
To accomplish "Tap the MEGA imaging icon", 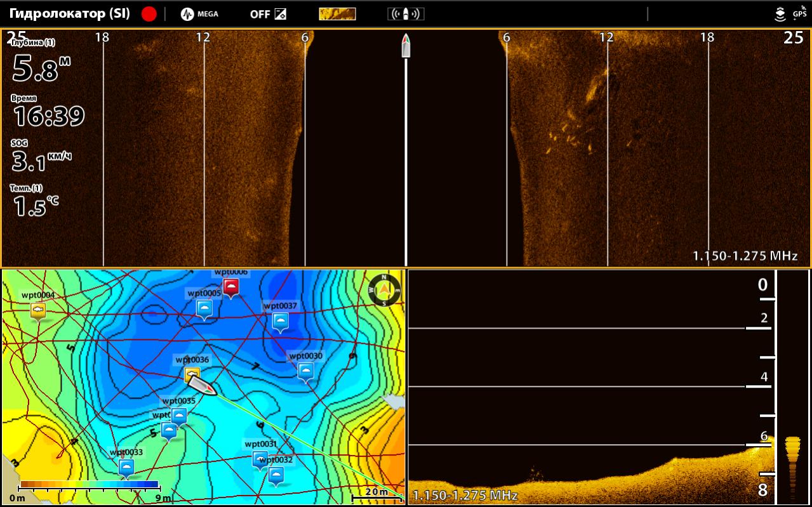I will [x=199, y=14].
